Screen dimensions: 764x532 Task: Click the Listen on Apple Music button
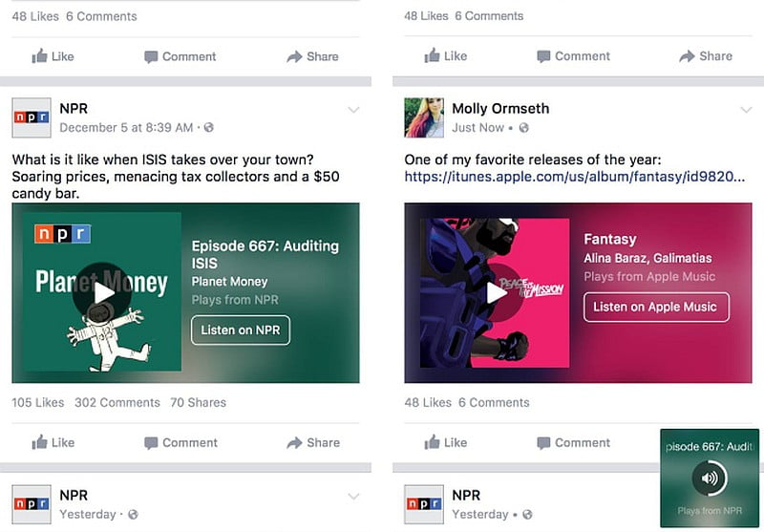click(656, 307)
